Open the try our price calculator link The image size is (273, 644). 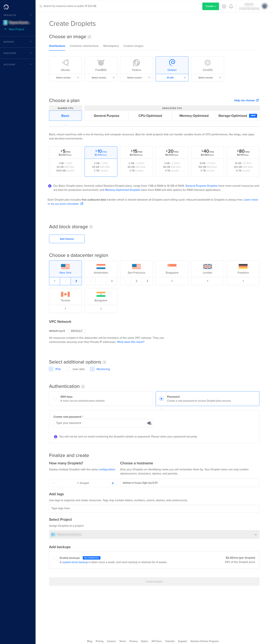coord(67,204)
